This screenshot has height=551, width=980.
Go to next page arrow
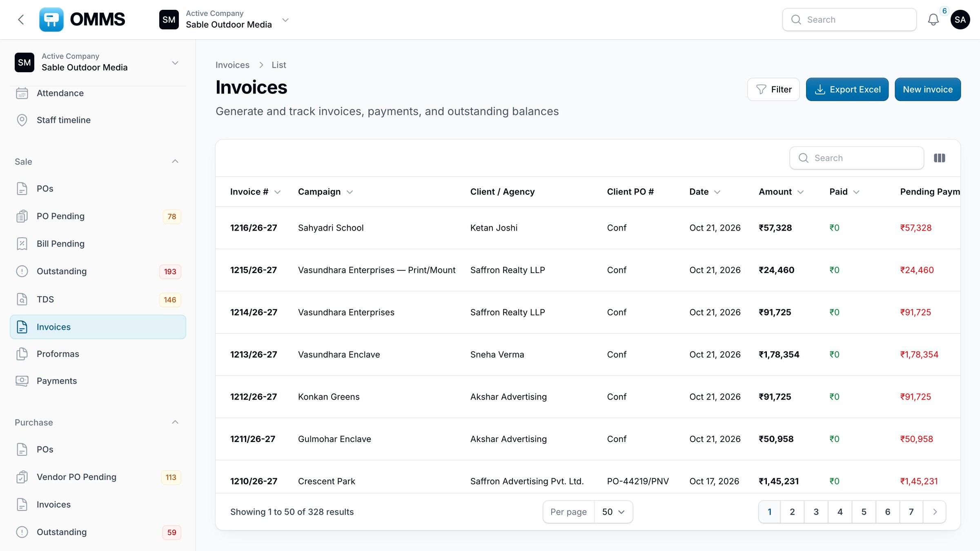click(935, 512)
